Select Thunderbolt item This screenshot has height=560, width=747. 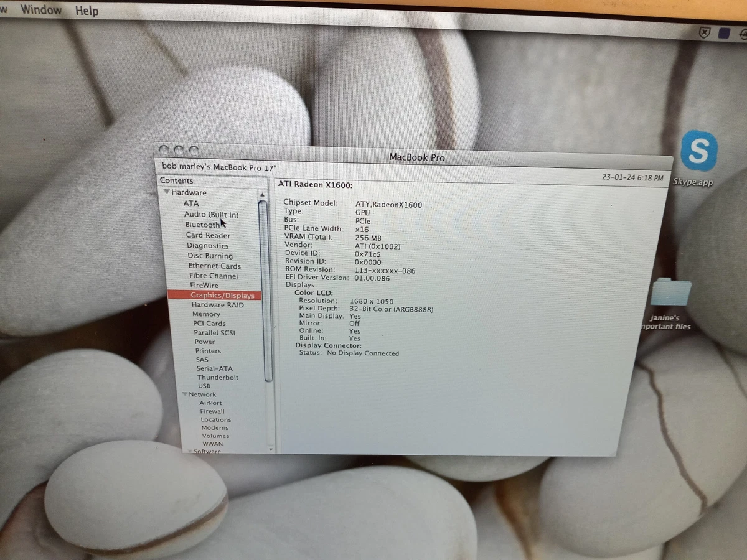click(x=218, y=378)
